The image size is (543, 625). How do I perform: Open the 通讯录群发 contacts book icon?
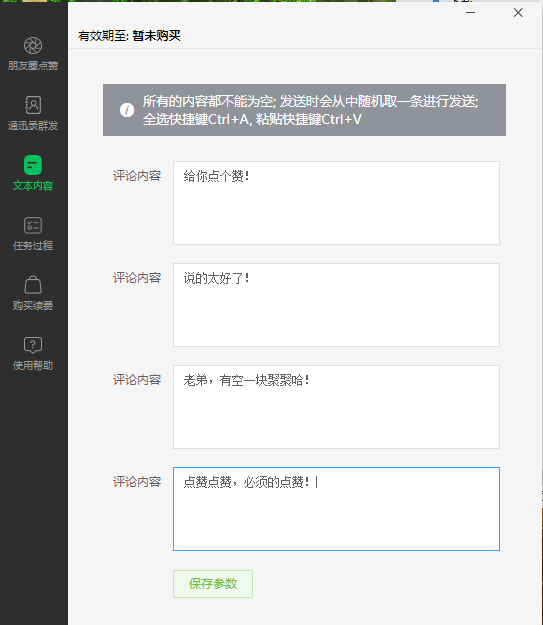coord(33,105)
